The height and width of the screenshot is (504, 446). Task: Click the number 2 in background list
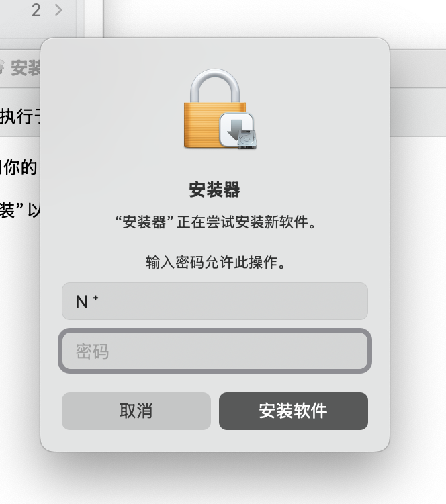36,10
